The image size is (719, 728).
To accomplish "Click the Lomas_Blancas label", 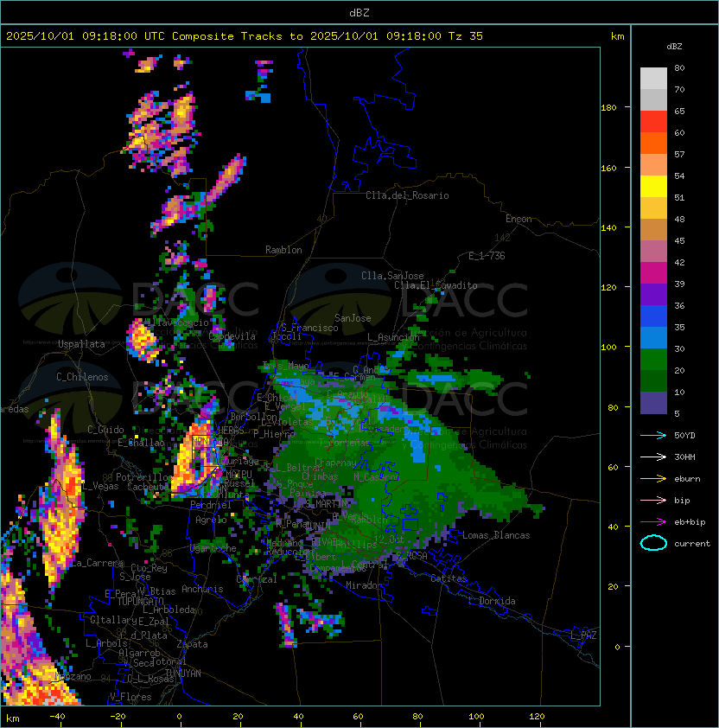I will 496,535.
